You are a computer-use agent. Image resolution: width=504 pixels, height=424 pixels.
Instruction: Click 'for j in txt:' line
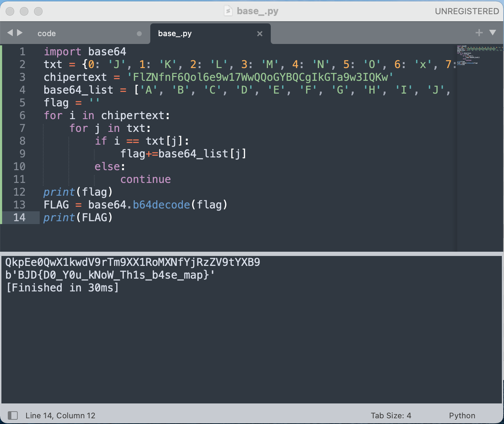click(x=110, y=128)
